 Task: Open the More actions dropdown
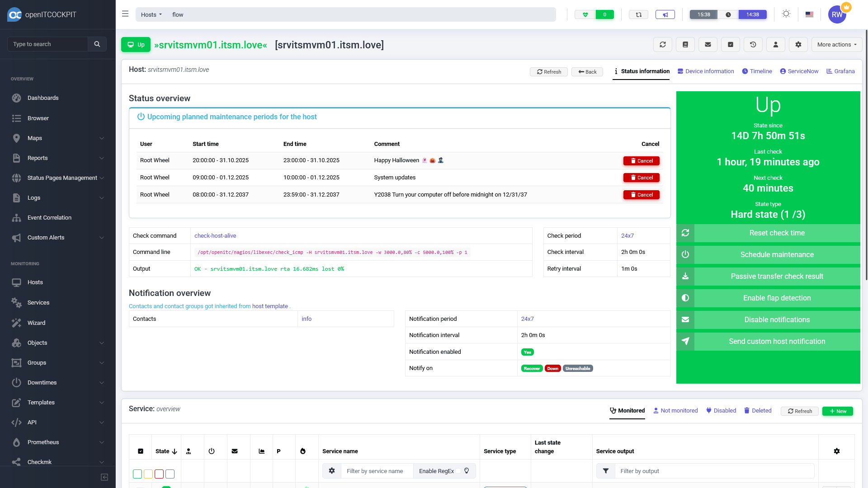pos(837,45)
